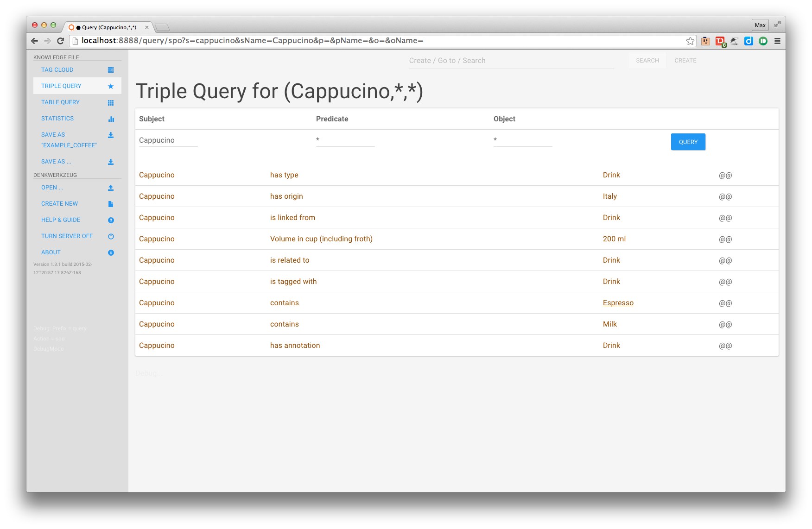The height and width of the screenshot is (529, 812).
Task: Open the Chrome hamburger menu
Action: pyautogui.click(x=777, y=41)
